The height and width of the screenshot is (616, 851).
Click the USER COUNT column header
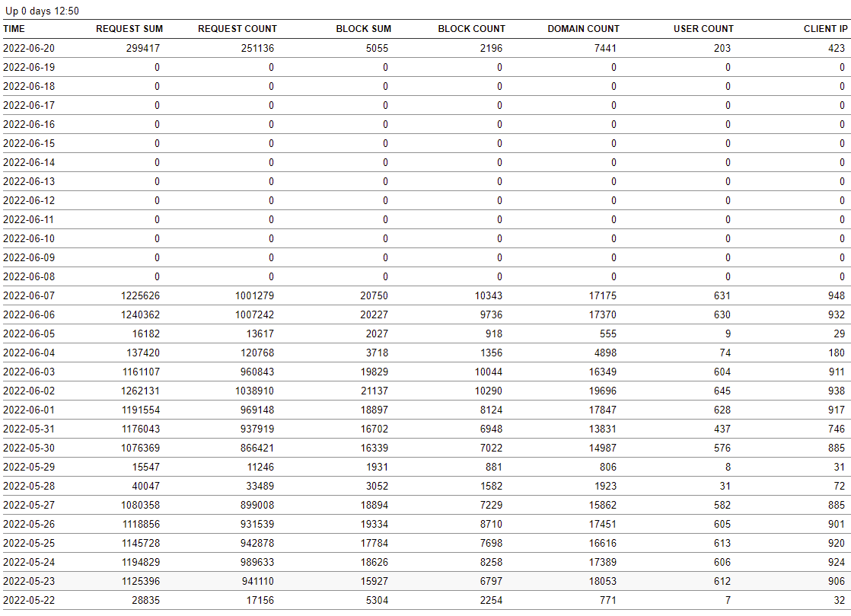703,29
